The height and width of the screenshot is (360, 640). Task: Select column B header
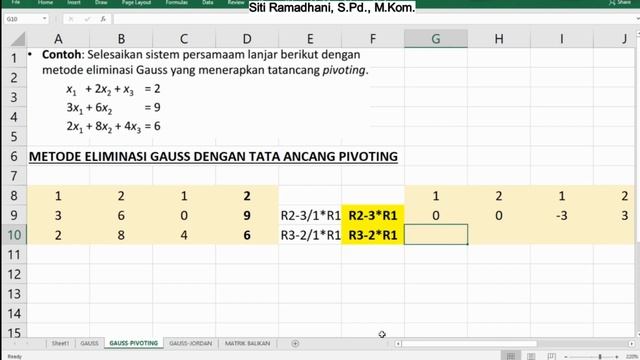click(121, 39)
